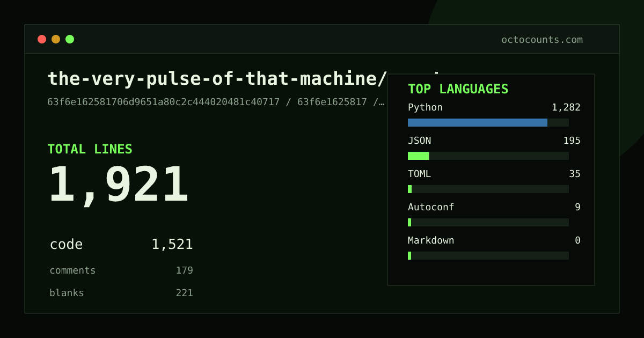The height and width of the screenshot is (338, 644).
Task: Click the large 1,921 total number
Action: coord(119,186)
